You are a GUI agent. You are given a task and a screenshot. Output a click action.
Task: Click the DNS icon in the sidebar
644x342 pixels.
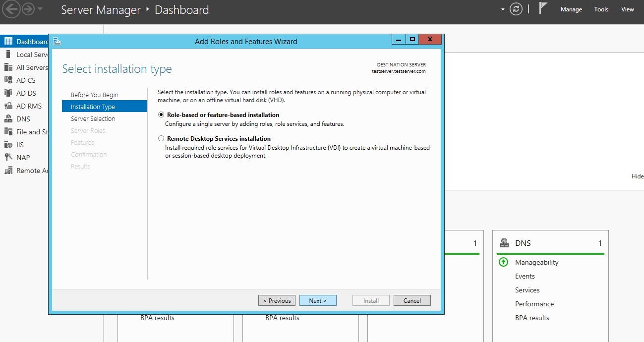click(x=8, y=119)
